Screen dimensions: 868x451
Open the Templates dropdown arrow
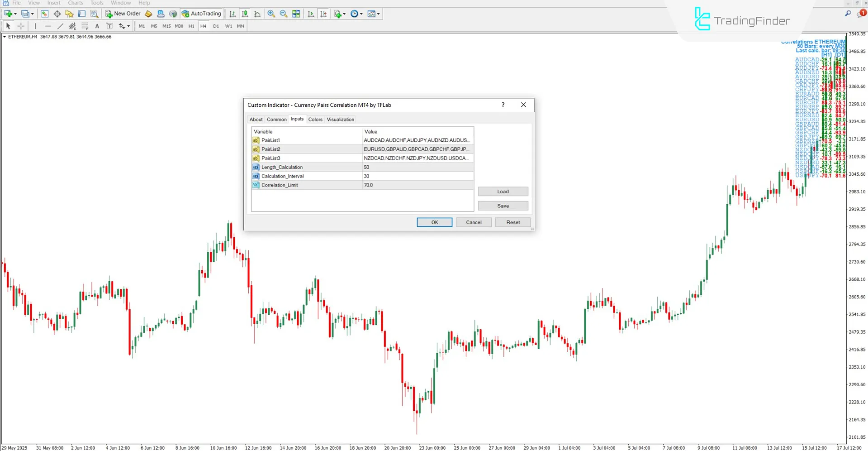click(378, 14)
